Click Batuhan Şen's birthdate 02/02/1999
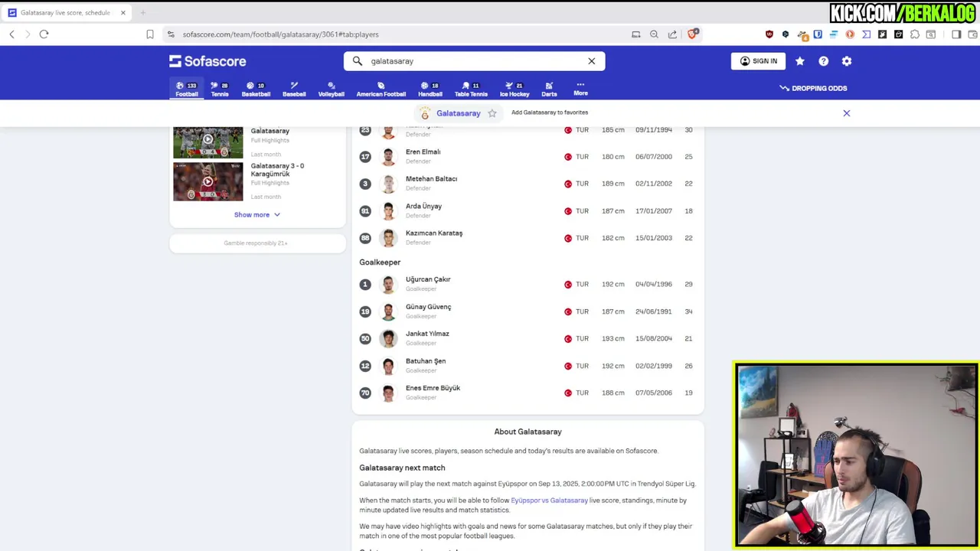 653,366
